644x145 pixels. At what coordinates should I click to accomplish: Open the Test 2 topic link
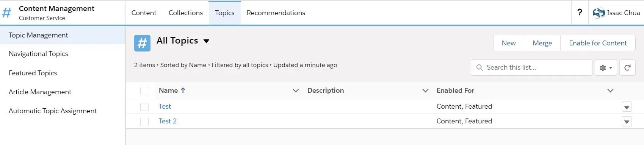pos(168,121)
